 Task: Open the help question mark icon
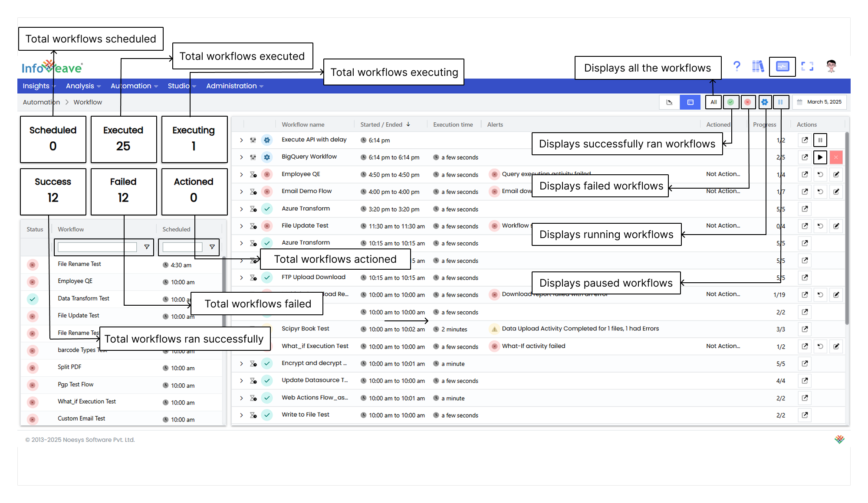(x=736, y=66)
